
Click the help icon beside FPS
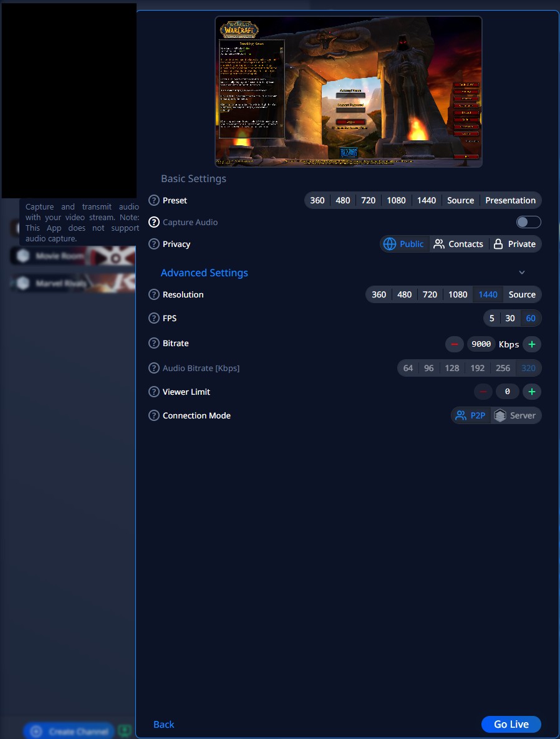point(154,318)
